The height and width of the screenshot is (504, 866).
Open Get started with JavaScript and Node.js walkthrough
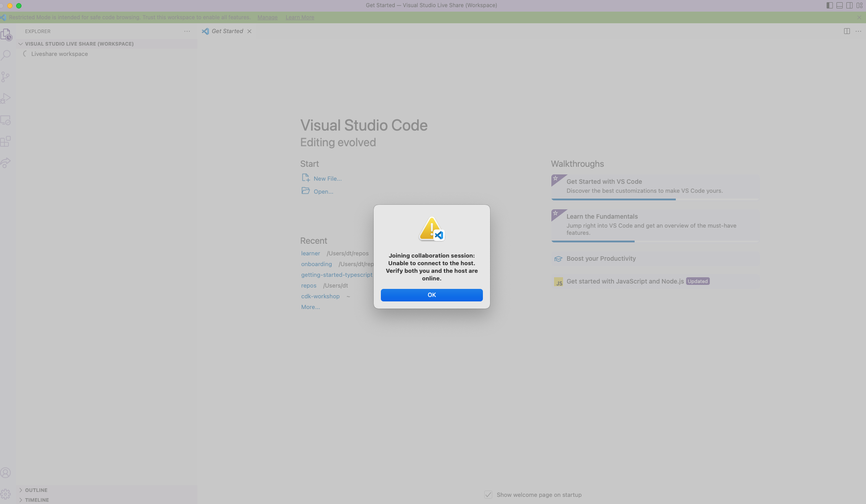[x=655, y=281]
